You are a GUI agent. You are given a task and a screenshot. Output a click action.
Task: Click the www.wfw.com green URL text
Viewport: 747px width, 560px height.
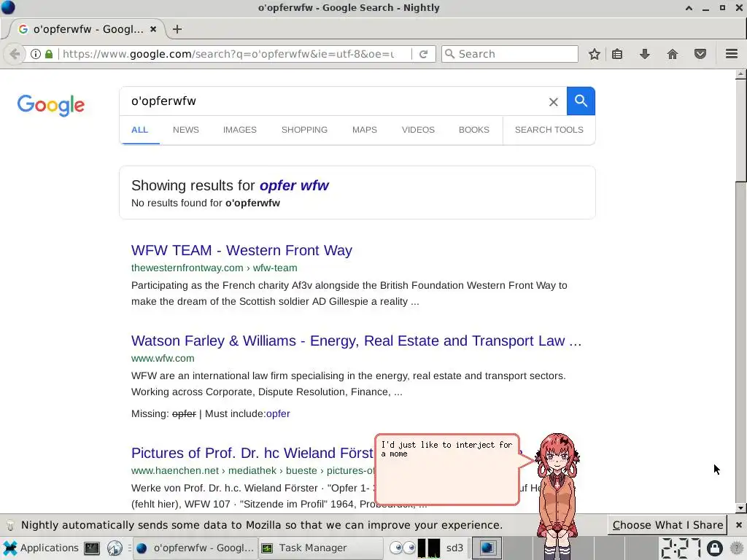tap(163, 358)
